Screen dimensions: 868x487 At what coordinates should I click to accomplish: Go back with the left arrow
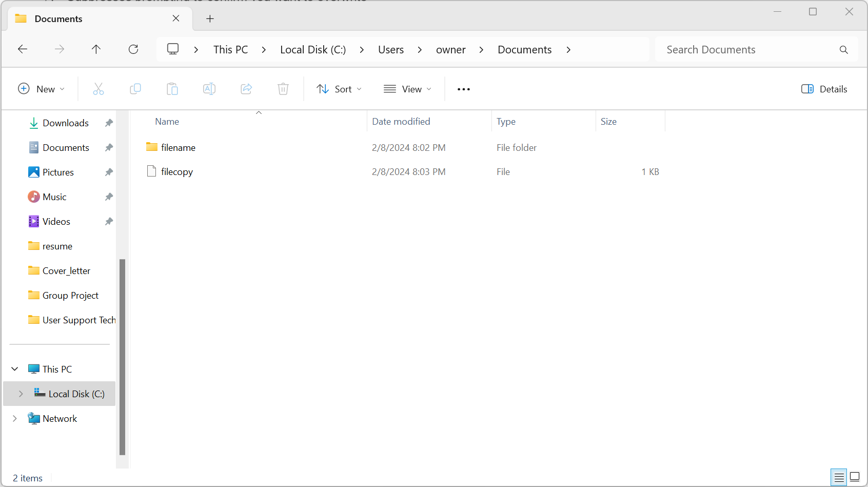point(23,49)
